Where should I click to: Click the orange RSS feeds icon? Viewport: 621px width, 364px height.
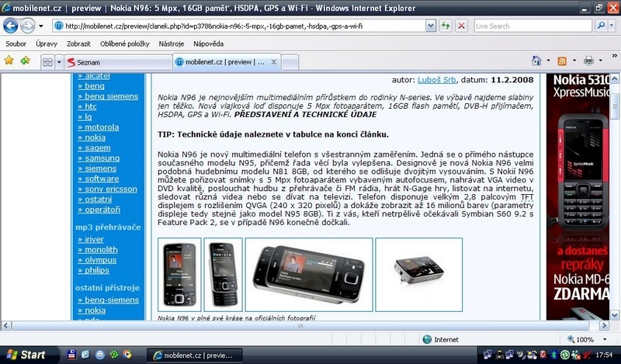click(x=562, y=61)
